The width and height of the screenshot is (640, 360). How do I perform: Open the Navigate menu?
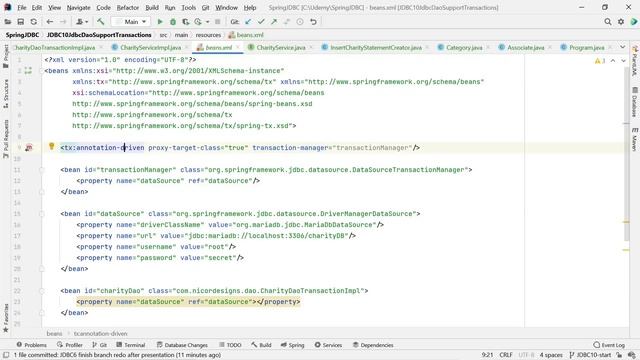click(78, 7)
